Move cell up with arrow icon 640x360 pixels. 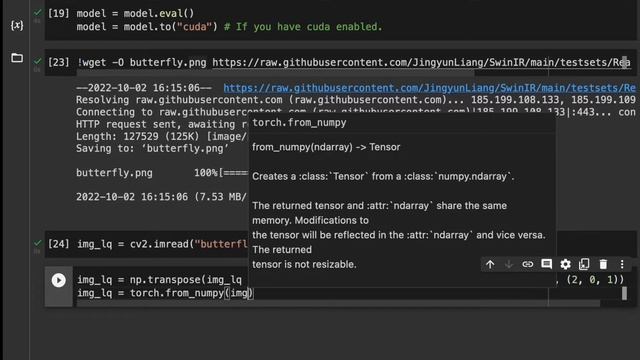[x=490, y=264]
